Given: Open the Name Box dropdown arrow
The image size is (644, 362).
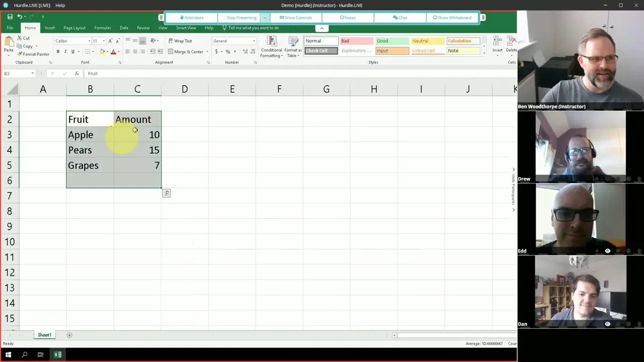Looking at the screenshot, I should (33, 73).
